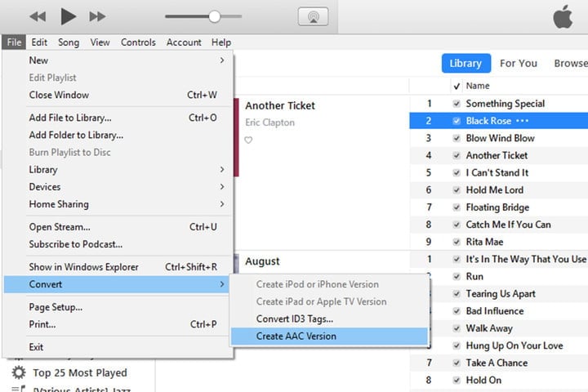Toggle the Floating Bridge checkbox
This screenshot has height=392, width=588.
457,207
